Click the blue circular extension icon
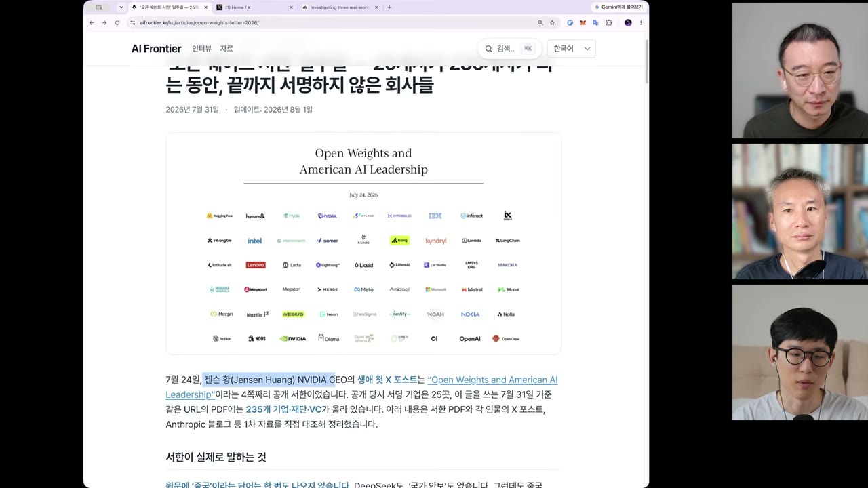 570,22
